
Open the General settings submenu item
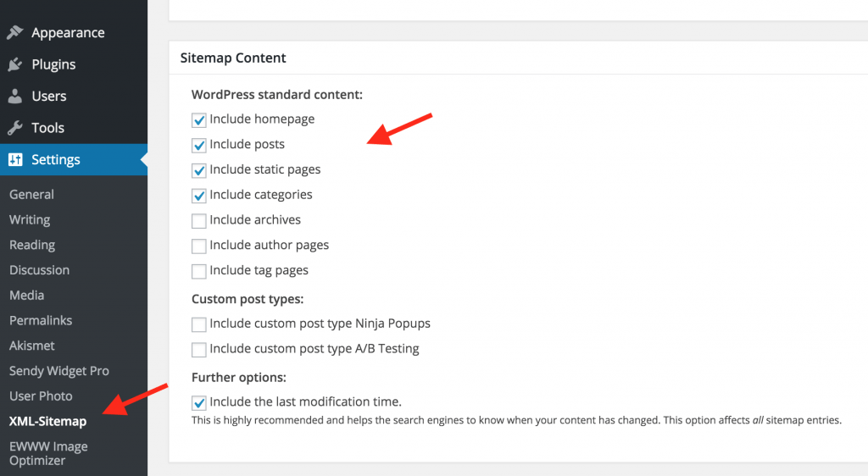[x=31, y=195]
